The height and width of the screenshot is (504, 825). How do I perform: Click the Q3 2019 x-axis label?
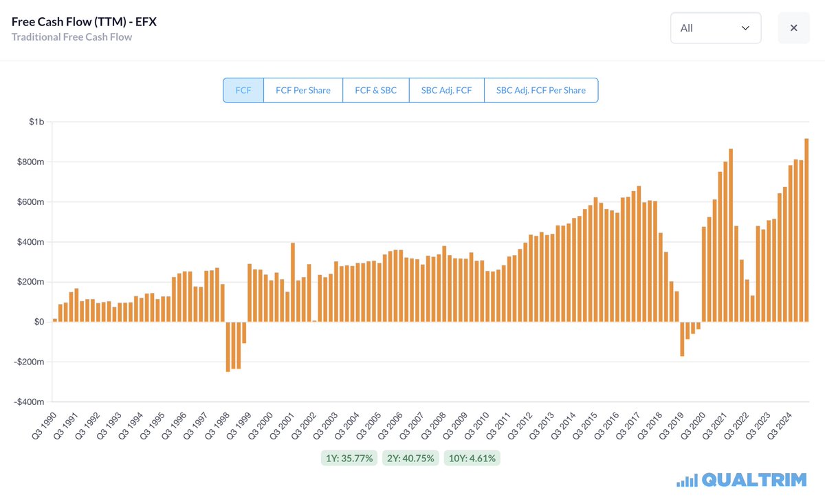670,425
